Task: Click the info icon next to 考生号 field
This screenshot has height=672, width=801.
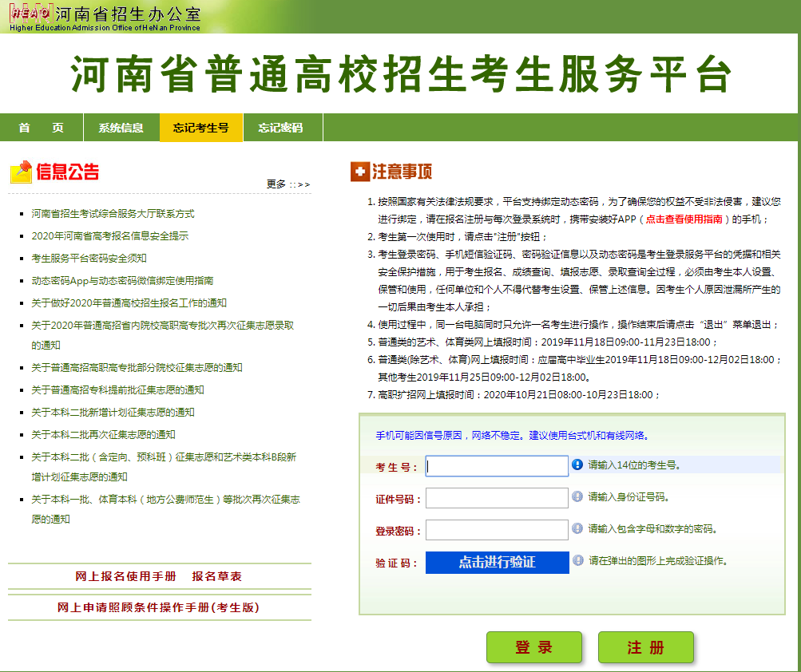Action: (577, 465)
